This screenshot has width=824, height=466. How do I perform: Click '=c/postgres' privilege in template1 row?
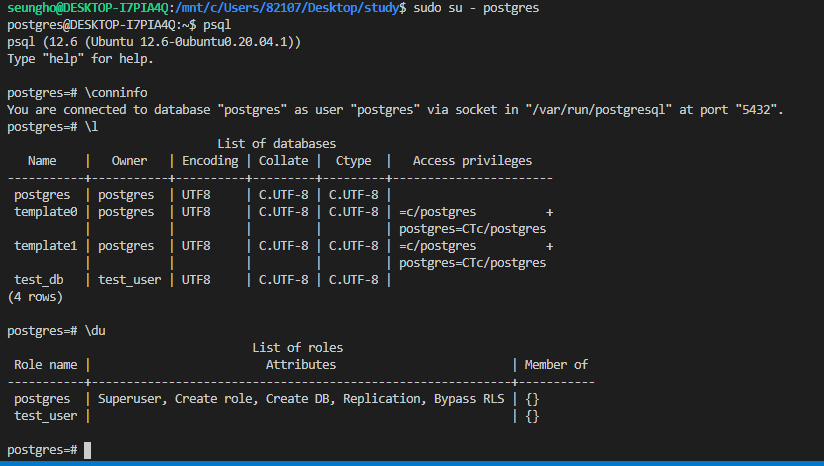[437, 245]
